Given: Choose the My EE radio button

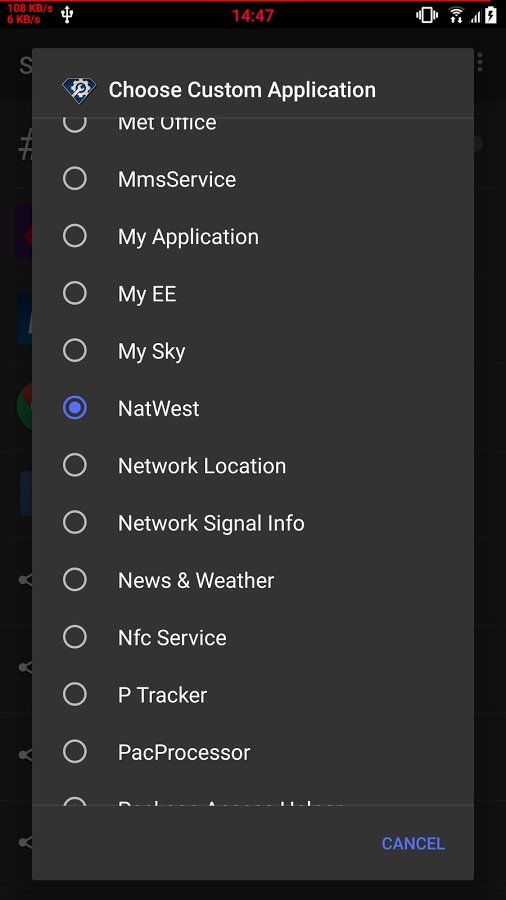Looking at the screenshot, I should coord(75,293).
